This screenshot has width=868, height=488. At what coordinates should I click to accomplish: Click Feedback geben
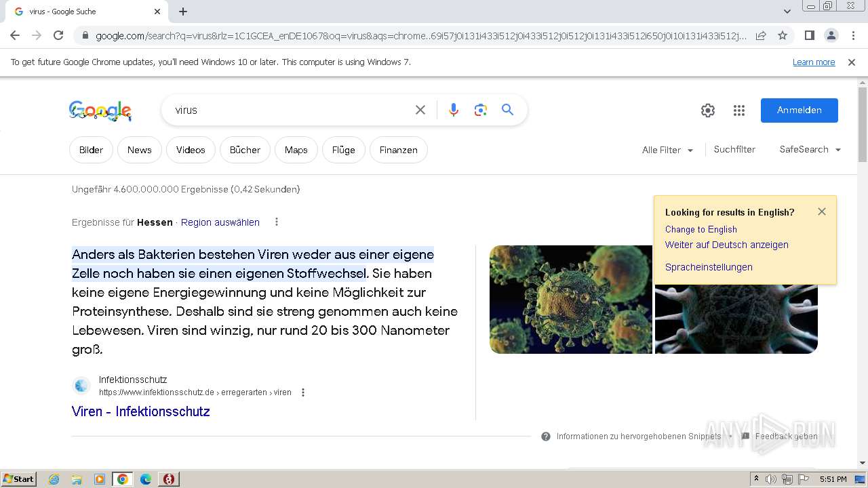click(x=780, y=436)
